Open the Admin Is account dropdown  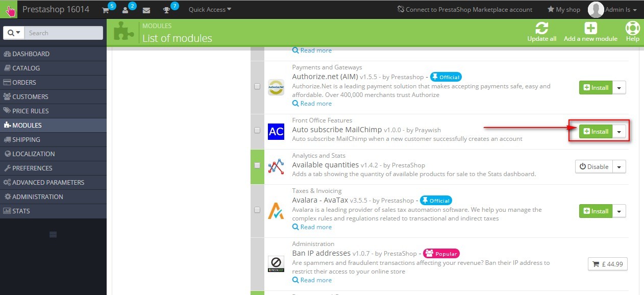pos(621,10)
